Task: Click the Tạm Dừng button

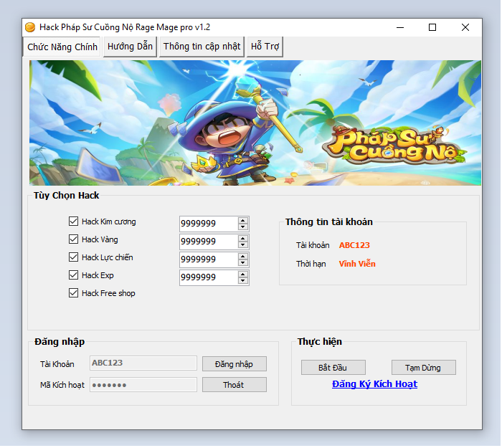Action: point(423,368)
